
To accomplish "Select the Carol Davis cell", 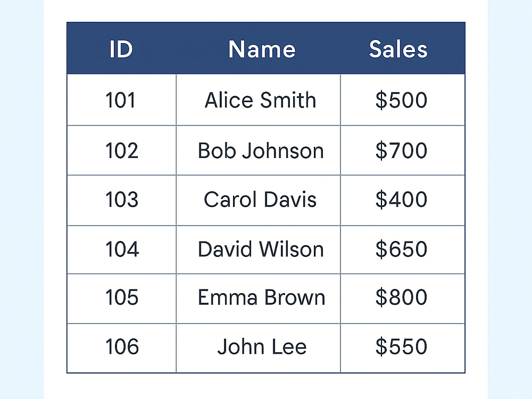I will 258,200.
